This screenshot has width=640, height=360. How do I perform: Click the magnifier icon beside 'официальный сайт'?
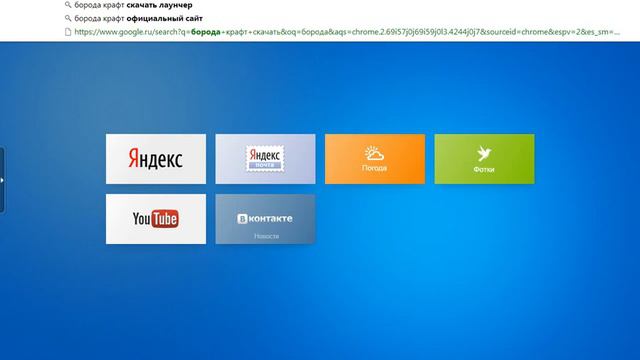(x=68, y=18)
